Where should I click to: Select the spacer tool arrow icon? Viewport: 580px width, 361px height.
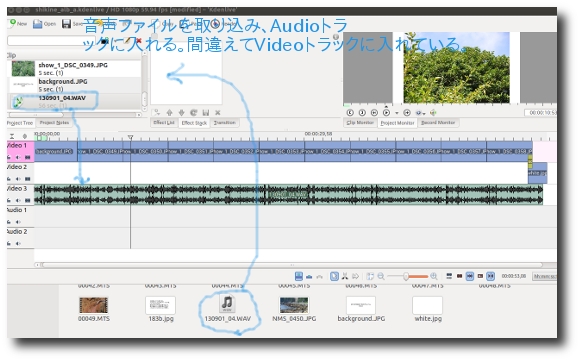(355, 276)
